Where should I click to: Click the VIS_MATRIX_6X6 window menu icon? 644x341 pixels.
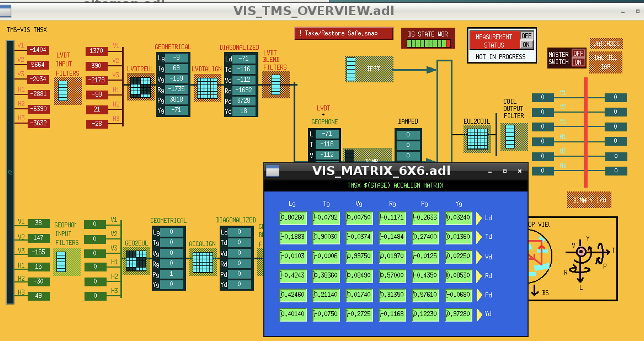tap(272, 171)
